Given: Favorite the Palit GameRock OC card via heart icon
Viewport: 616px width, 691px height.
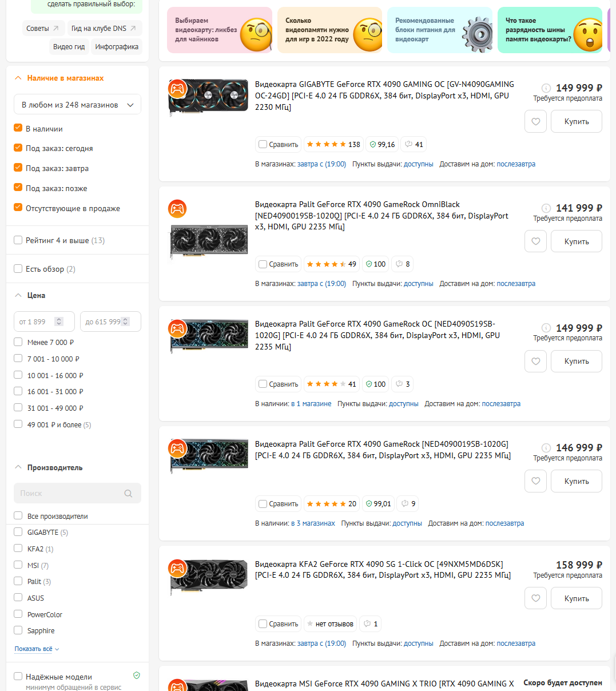Looking at the screenshot, I should 535,361.
